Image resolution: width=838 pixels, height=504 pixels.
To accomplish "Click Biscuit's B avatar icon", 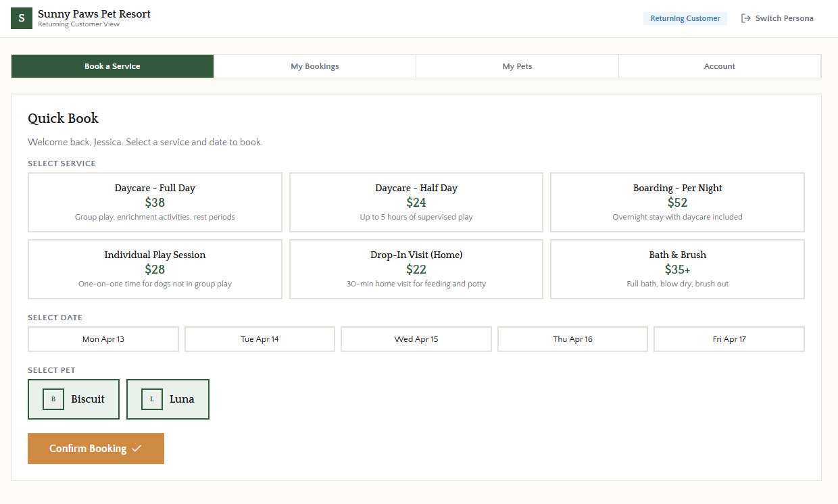I will [53, 399].
